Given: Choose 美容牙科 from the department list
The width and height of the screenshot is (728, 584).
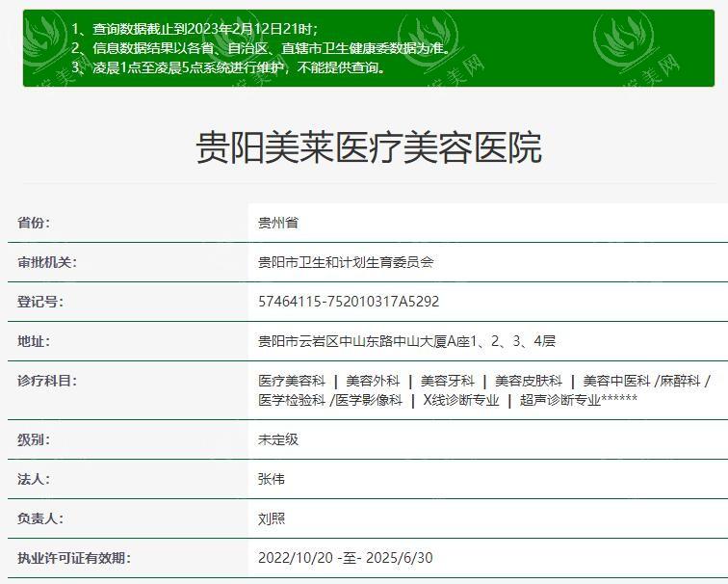Looking at the screenshot, I should click(447, 382).
